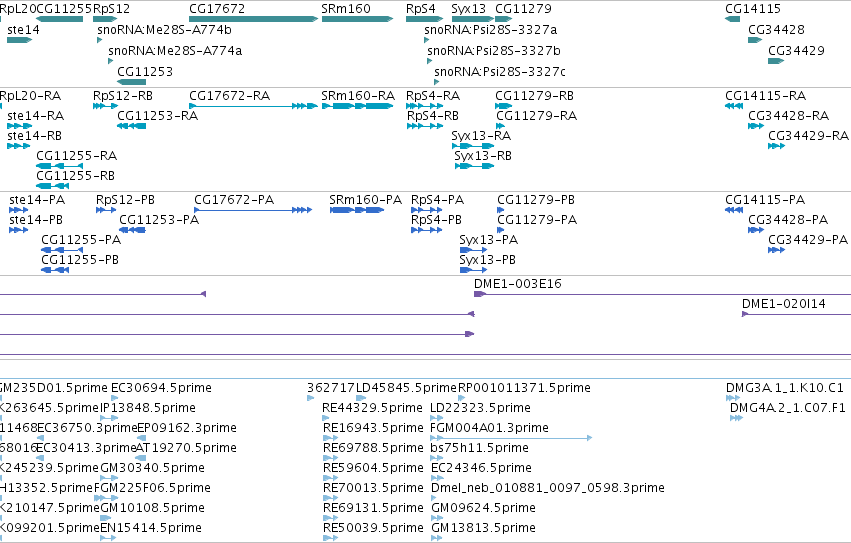Click the Syx13-PB protein glyph
This screenshot has height=543, width=851.
(x=473, y=270)
